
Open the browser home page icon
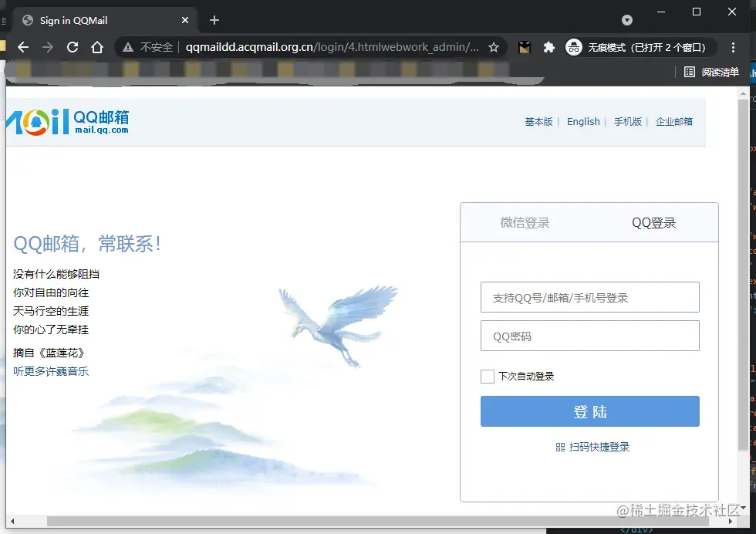coord(97,47)
